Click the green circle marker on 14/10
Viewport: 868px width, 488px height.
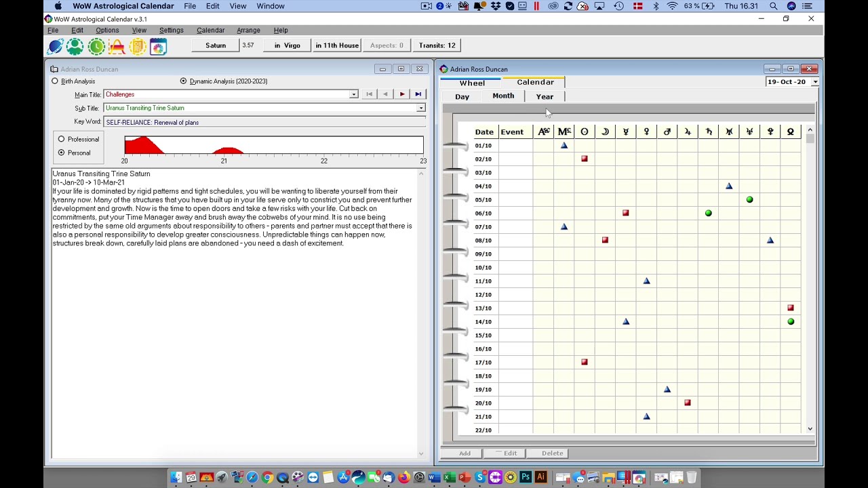click(791, 321)
